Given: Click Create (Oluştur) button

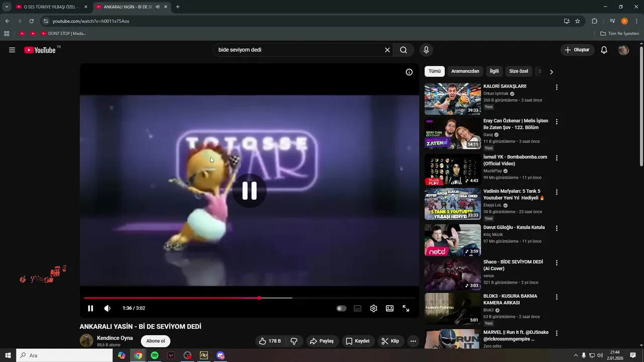Looking at the screenshot, I should click(577, 50).
